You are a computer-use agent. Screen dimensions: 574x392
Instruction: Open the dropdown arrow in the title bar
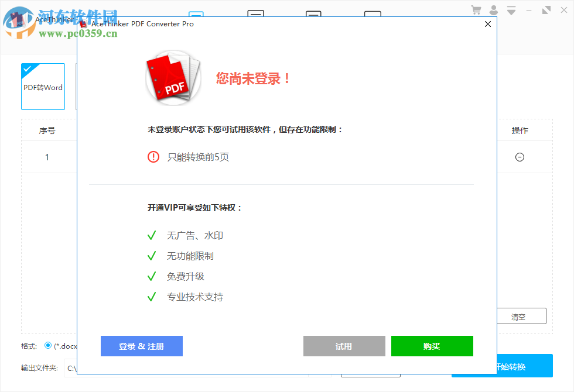pos(511,10)
